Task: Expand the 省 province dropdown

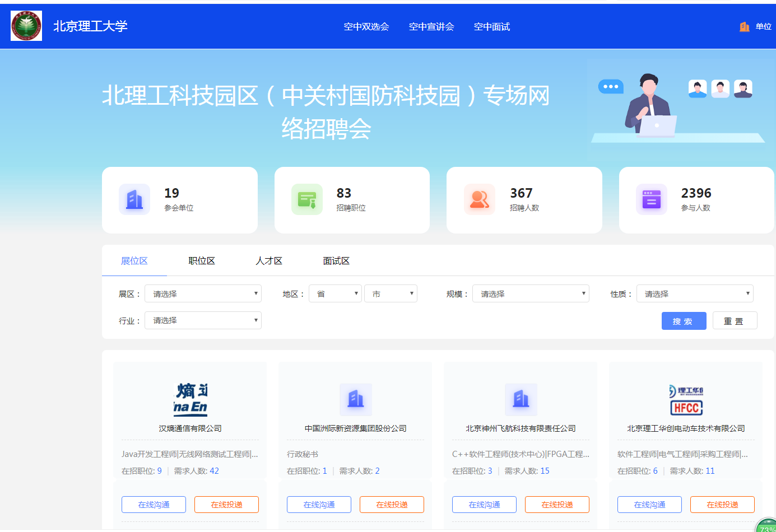Action: pyautogui.click(x=335, y=293)
